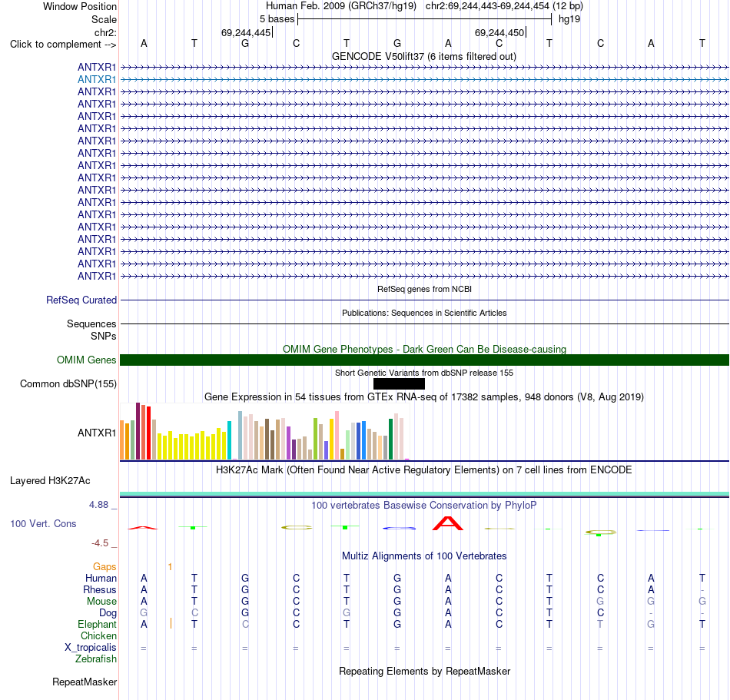Click the 'Human Feb. 2009 (GRCh37/hg19)' assembly text

click(340, 6)
